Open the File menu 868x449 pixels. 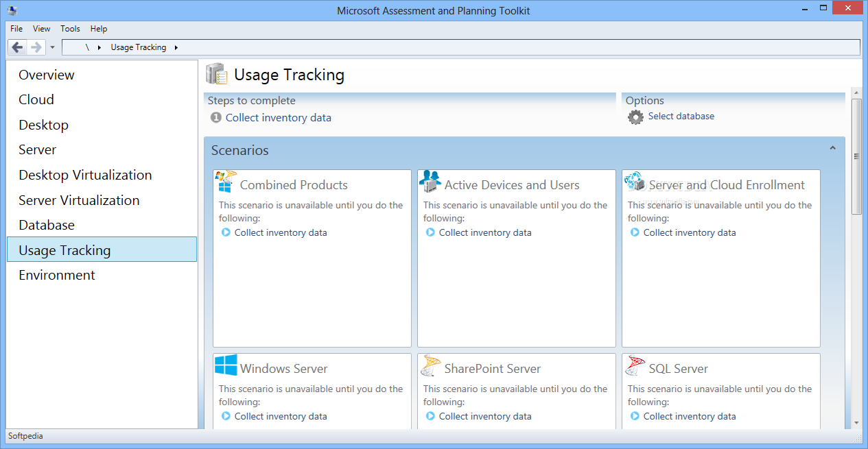16,29
